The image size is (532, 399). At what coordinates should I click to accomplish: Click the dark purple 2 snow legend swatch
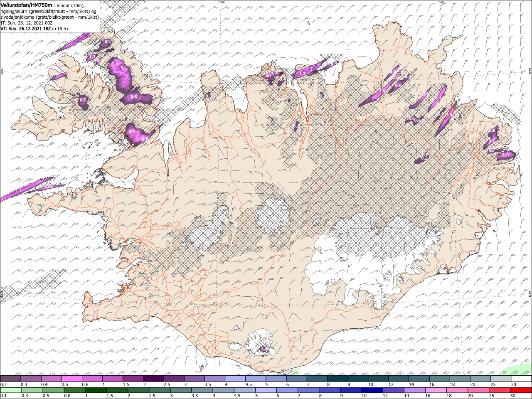point(154,379)
